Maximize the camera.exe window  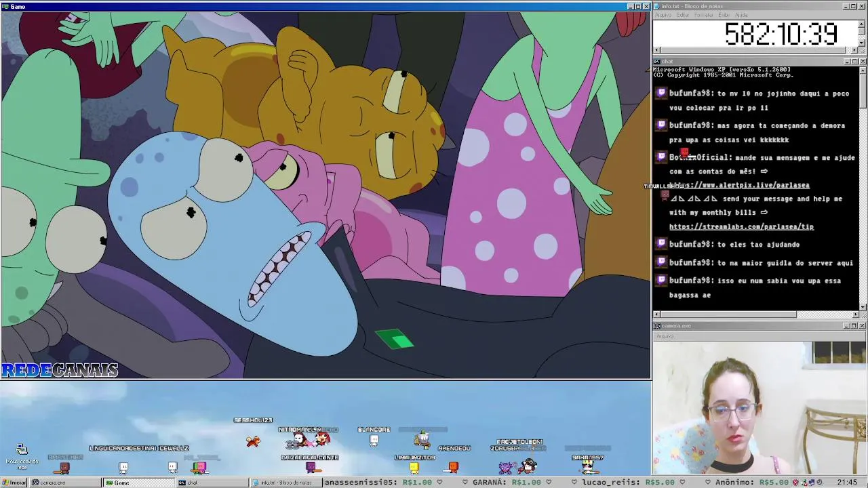854,326
